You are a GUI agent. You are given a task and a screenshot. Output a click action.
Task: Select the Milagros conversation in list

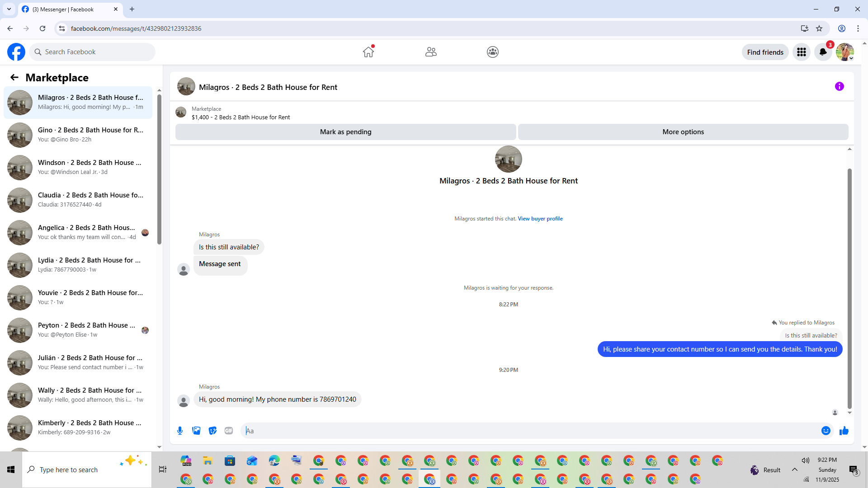click(78, 102)
